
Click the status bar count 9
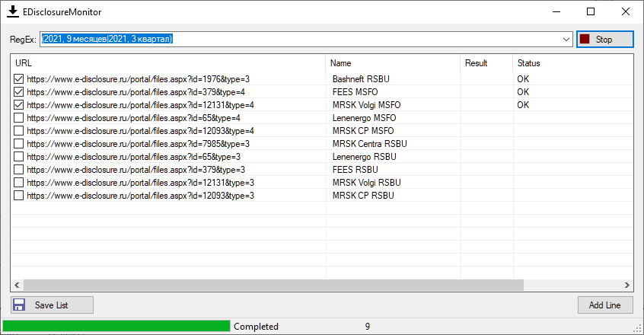tap(368, 327)
